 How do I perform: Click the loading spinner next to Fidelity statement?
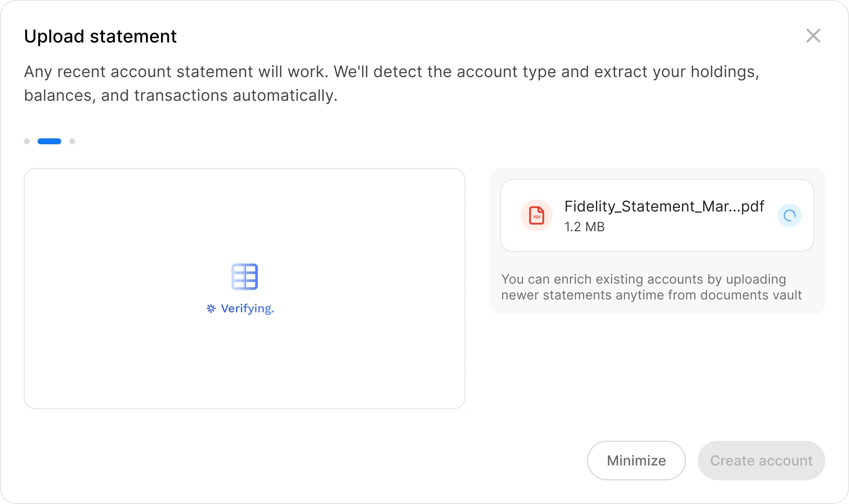(x=790, y=215)
